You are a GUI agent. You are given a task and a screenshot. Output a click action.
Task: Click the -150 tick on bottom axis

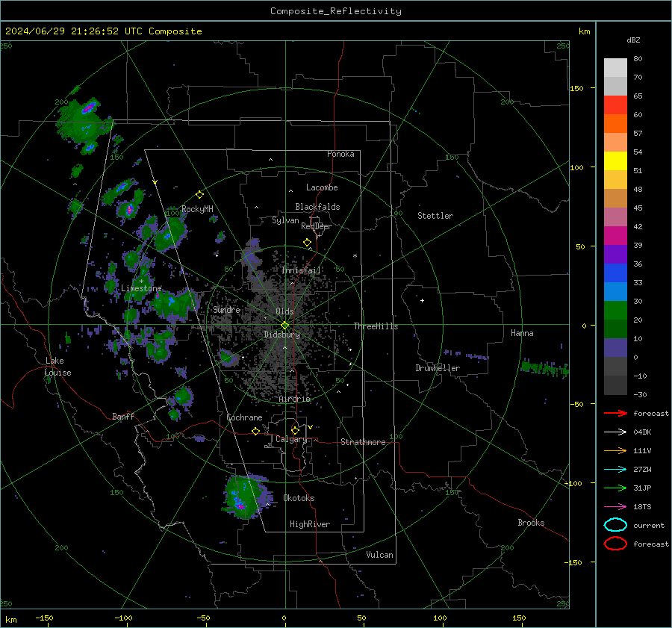tap(44, 618)
